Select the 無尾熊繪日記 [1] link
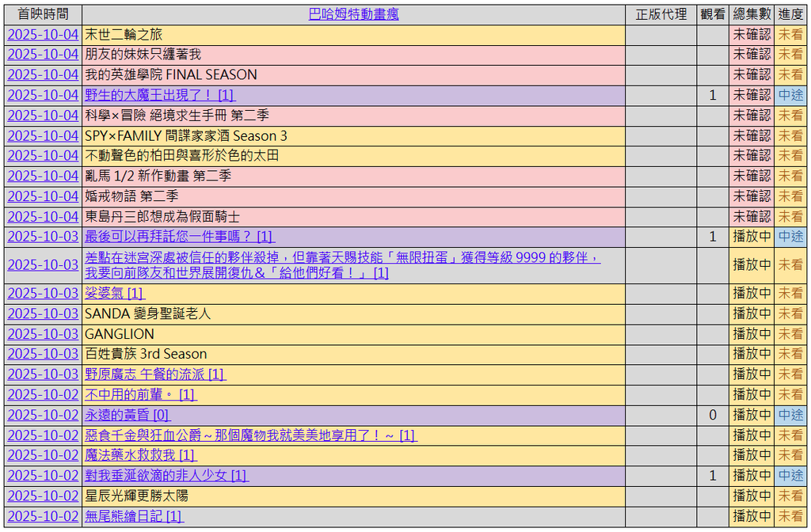 134,516
